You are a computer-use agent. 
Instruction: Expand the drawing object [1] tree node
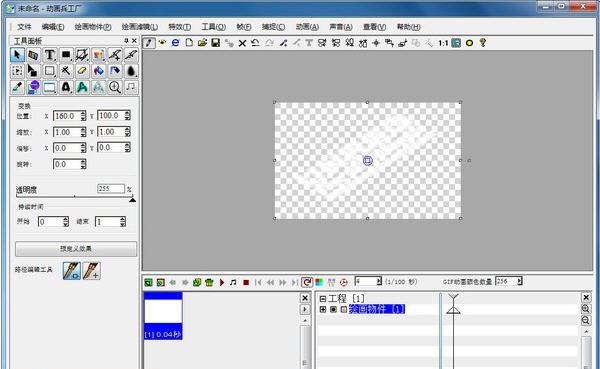323,309
